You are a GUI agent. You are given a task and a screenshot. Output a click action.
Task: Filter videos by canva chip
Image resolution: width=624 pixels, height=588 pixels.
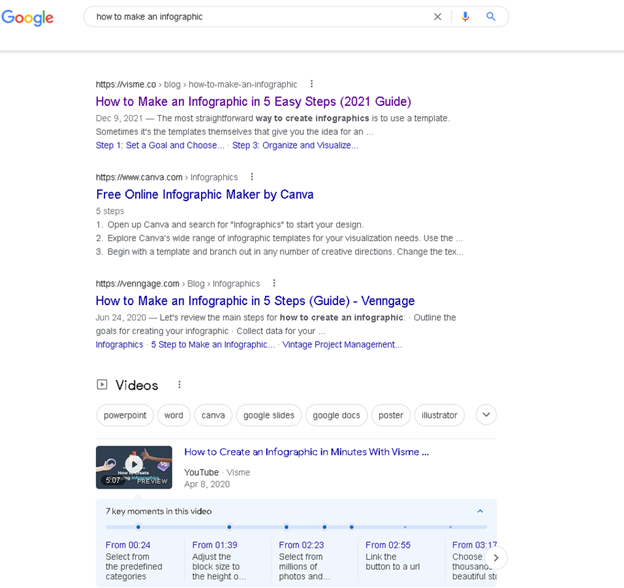(213, 415)
